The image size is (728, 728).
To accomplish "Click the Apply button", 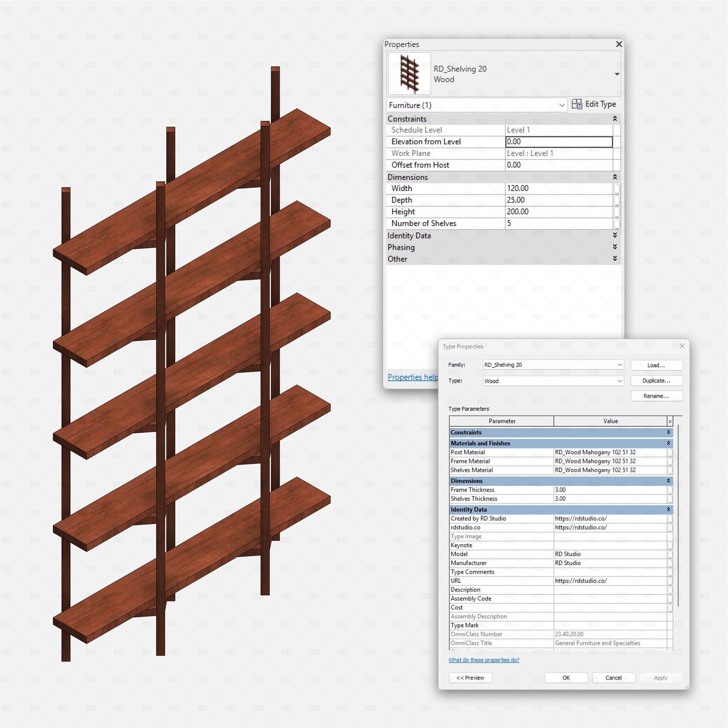I will pyautogui.click(x=661, y=677).
